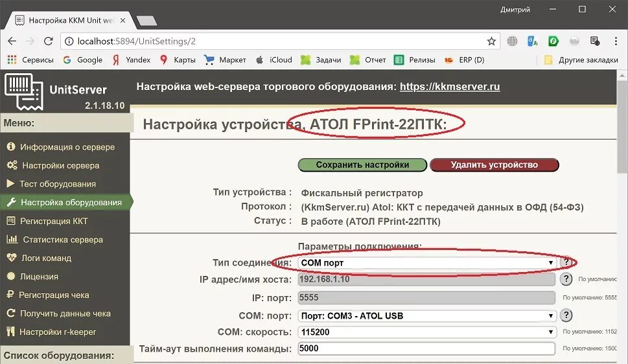Screen dimensions: 628x364
Task: Open the Релизы bookmark
Action: point(415,60)
